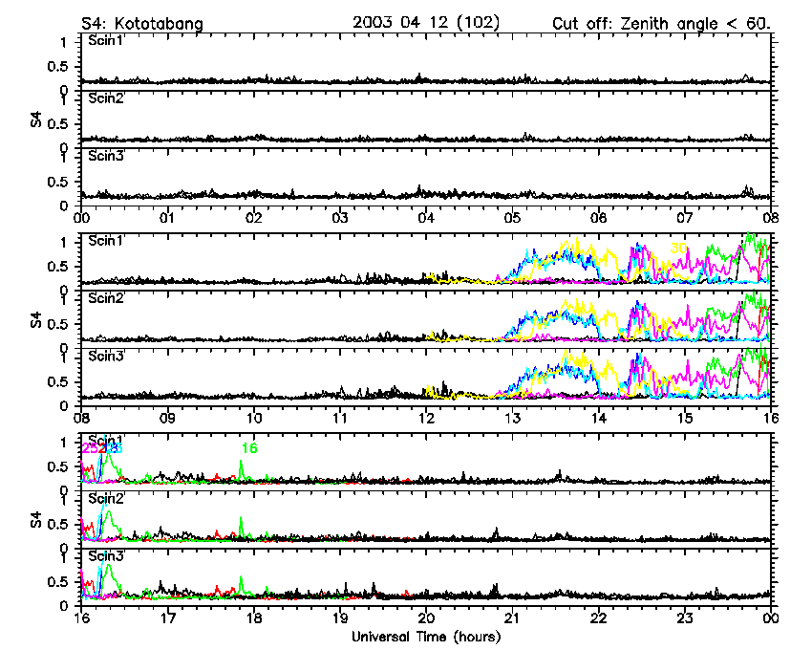Click the yellow satellite label "30"
The height and width of the screenshot is (650, 812).
(x=678, y=249)
